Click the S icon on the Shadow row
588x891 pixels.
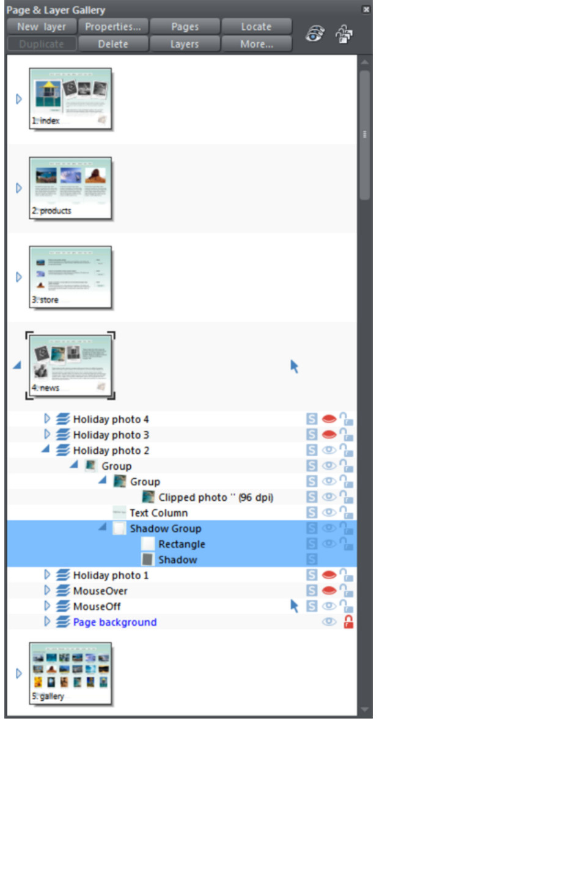coord(312,560)
